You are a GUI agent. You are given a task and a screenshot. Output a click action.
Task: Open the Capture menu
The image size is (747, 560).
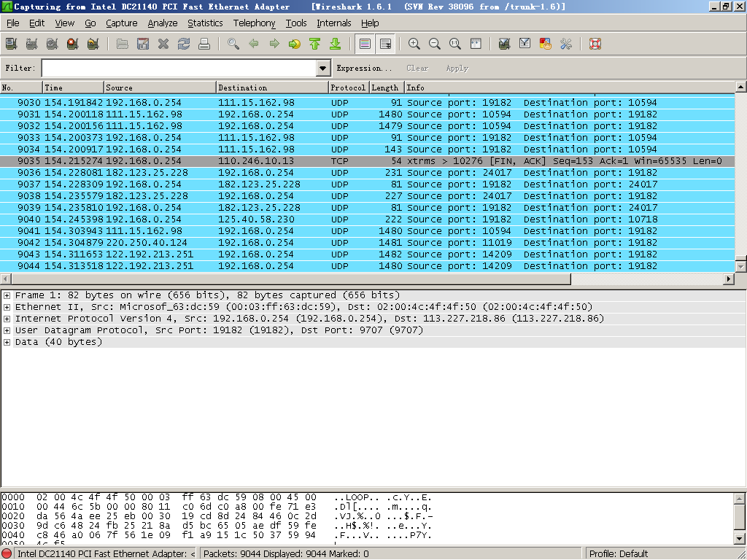122,23
